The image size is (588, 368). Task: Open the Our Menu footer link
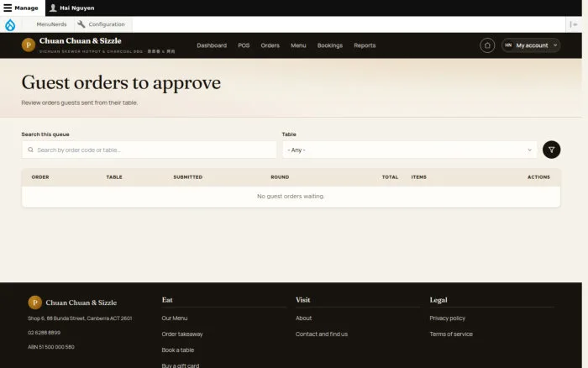click(175, 318)
